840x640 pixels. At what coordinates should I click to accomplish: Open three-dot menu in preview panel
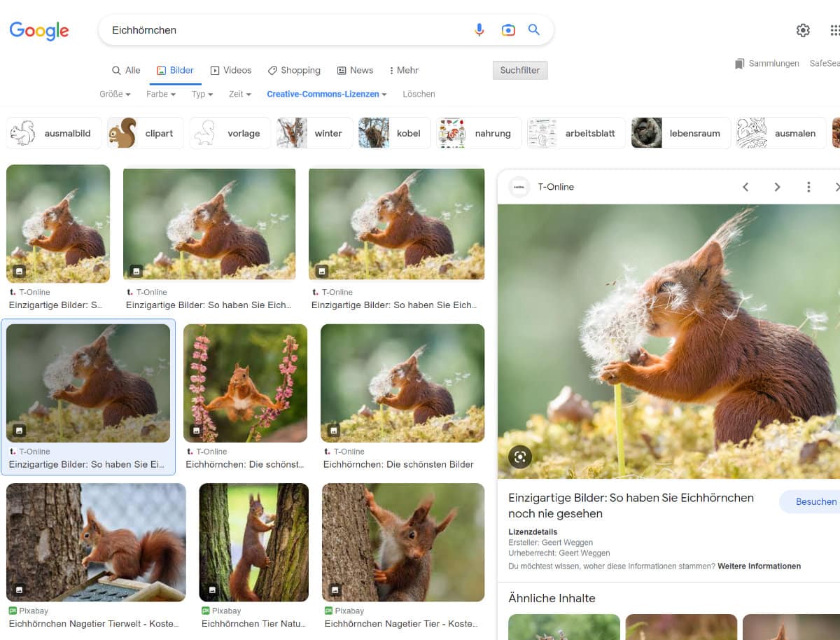coord(808,187)
